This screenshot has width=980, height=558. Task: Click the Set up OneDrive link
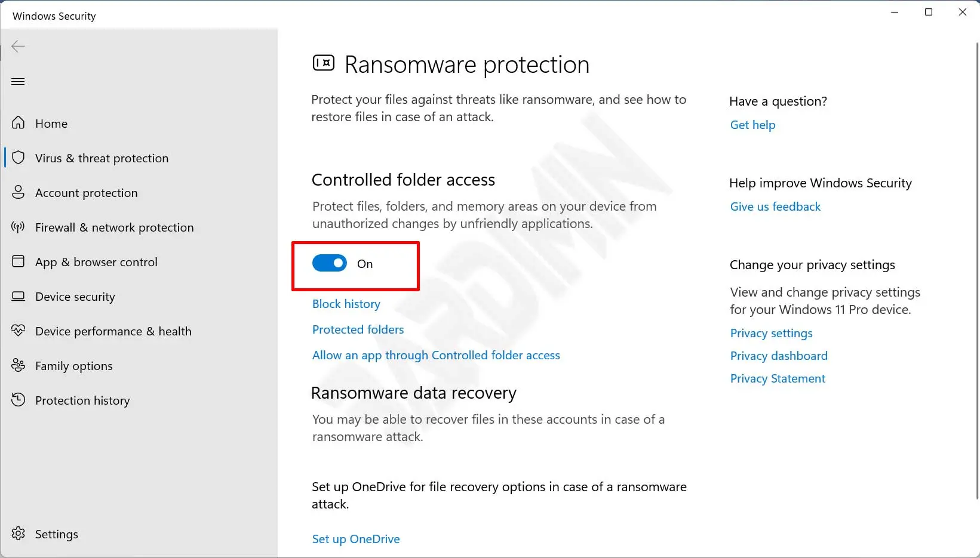pos(356,539)
